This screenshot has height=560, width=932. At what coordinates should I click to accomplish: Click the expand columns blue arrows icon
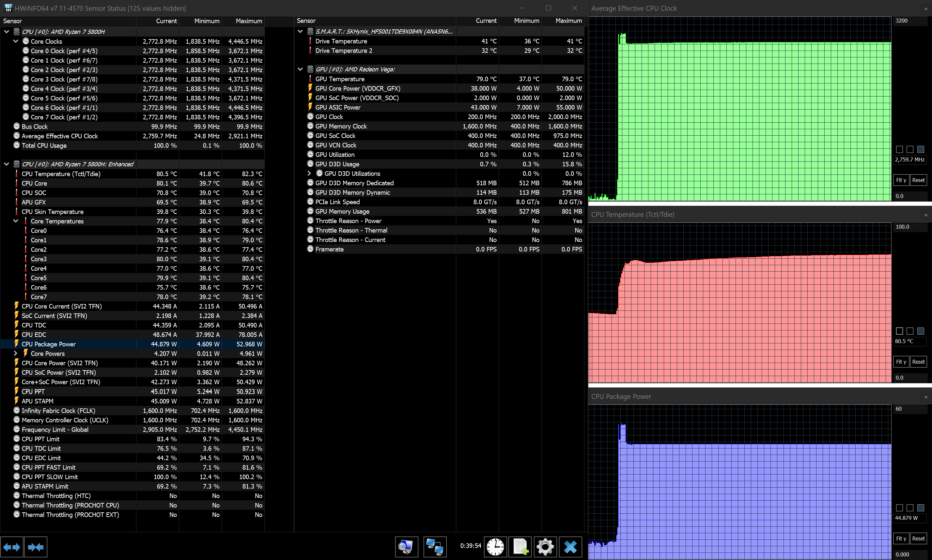12,547
